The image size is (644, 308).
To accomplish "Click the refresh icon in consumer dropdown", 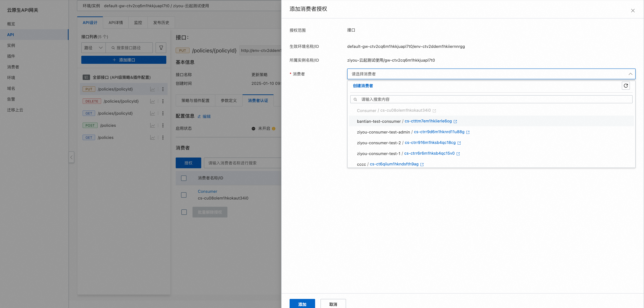I will 626,86.
